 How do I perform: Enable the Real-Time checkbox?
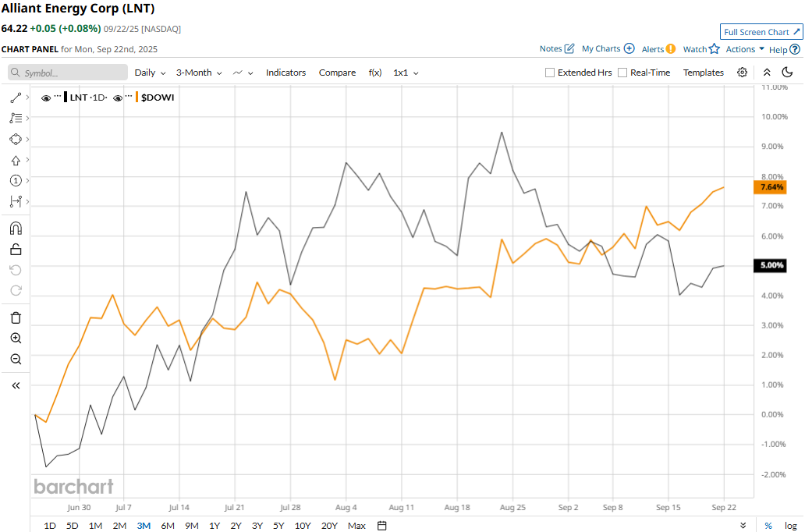(622, 73)
